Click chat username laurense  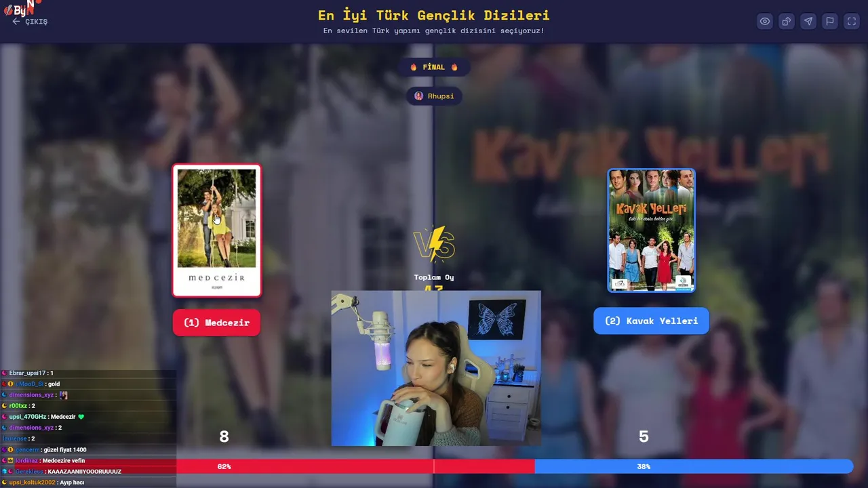click(14, 439)
